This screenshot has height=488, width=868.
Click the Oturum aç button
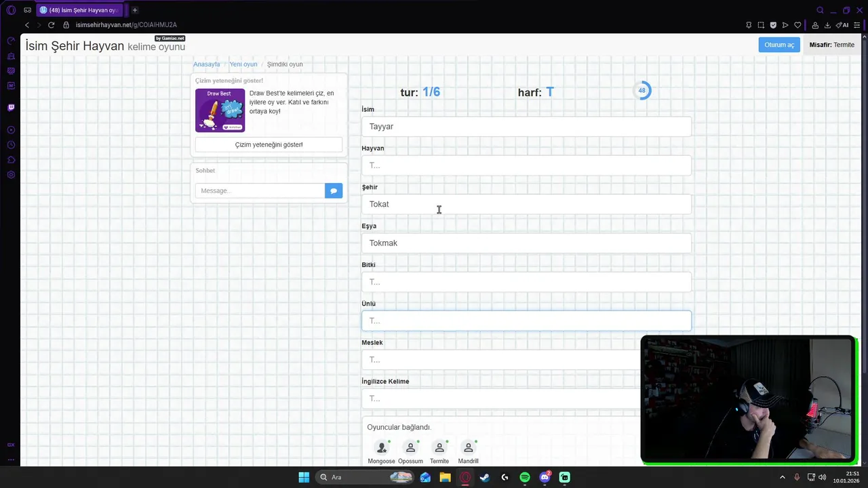(779, 45)
